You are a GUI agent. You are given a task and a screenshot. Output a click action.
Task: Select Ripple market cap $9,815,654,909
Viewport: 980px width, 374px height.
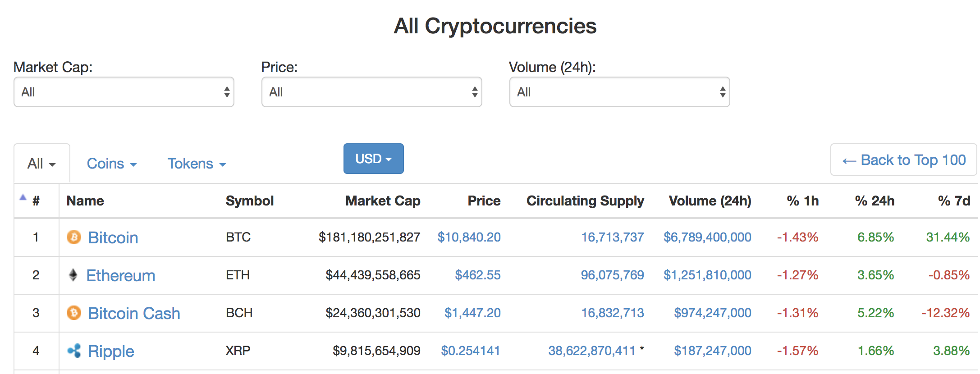pyautogui.click(x=377, y=351)
